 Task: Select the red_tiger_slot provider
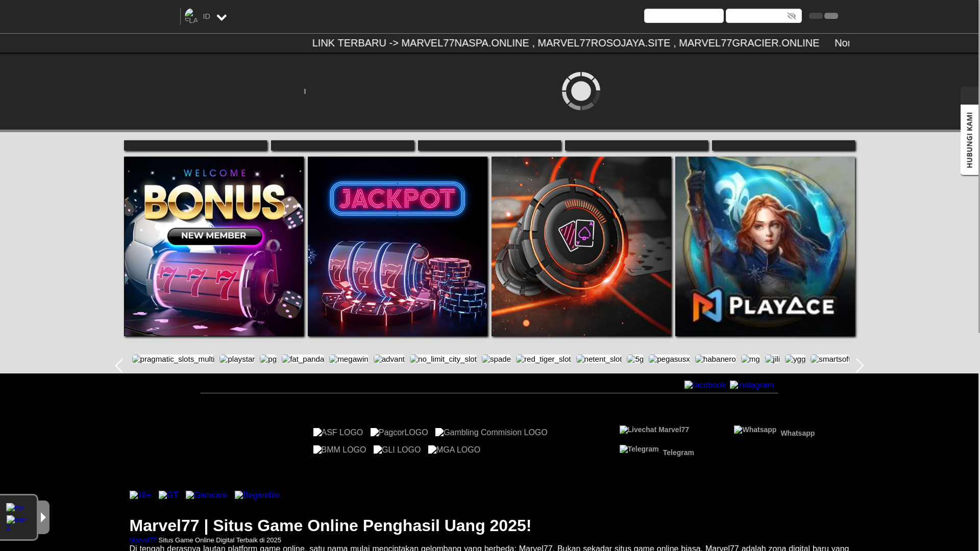pos(544,359)
